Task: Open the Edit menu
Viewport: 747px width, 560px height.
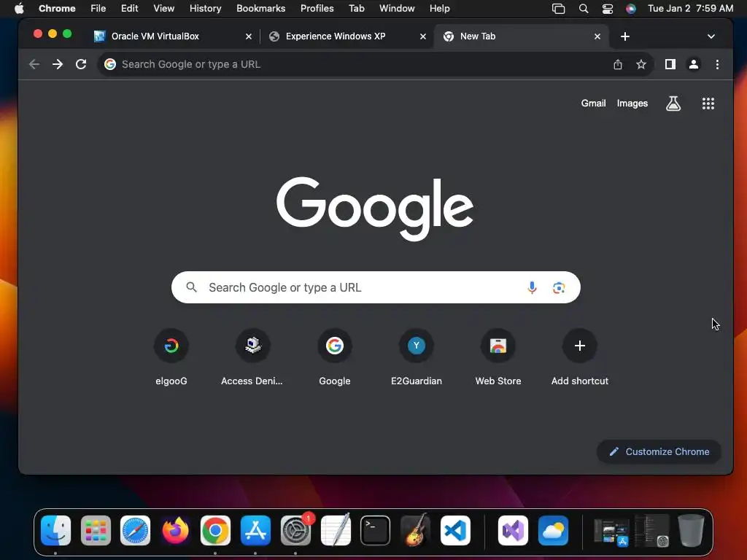Action: pyautogui.click(x=130, y=9)
